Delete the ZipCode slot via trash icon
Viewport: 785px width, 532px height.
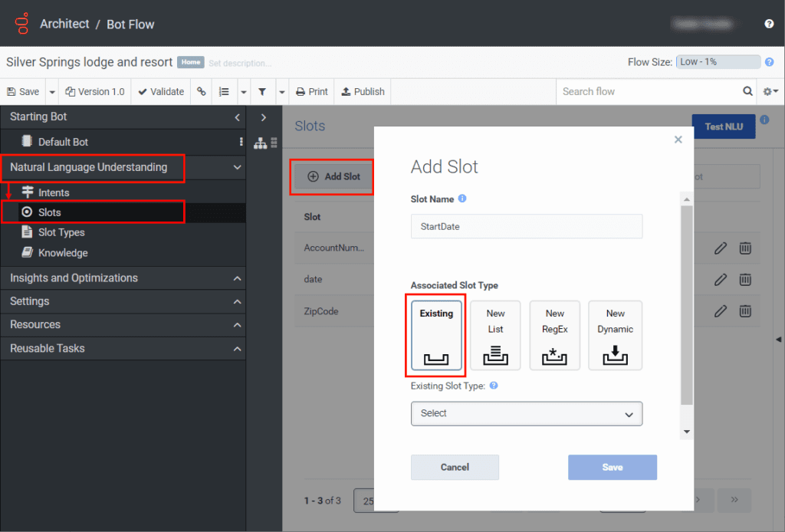point(744,311)
